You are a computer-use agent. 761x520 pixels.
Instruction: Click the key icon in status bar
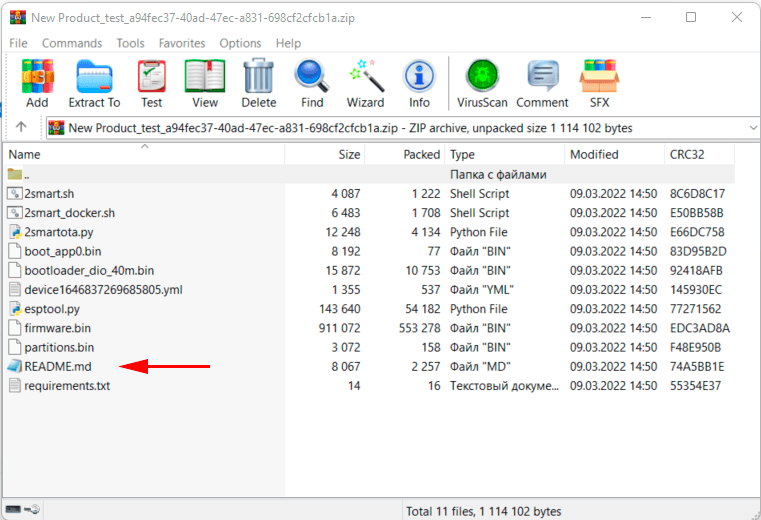tap(32, 509)
